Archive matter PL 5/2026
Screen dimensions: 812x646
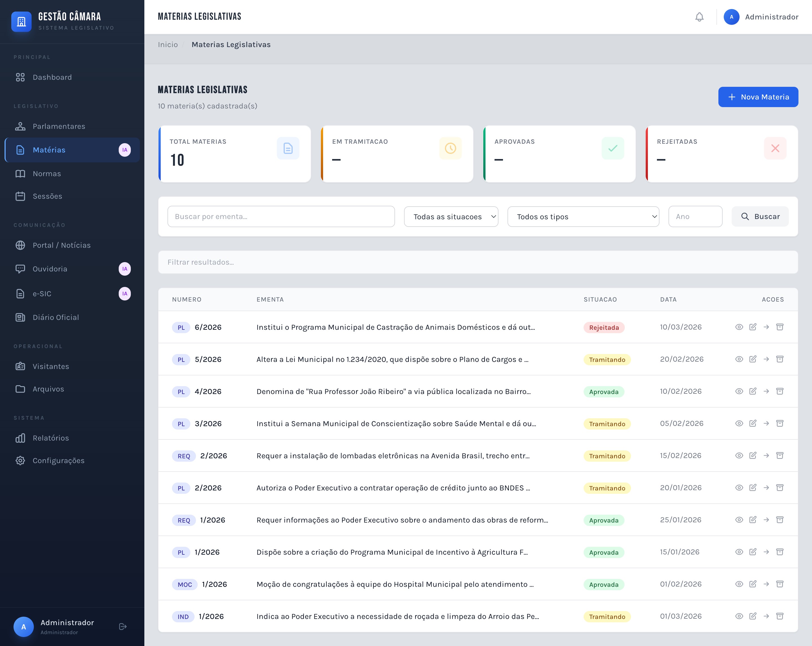pyautogui.click(x=780, y=359)
